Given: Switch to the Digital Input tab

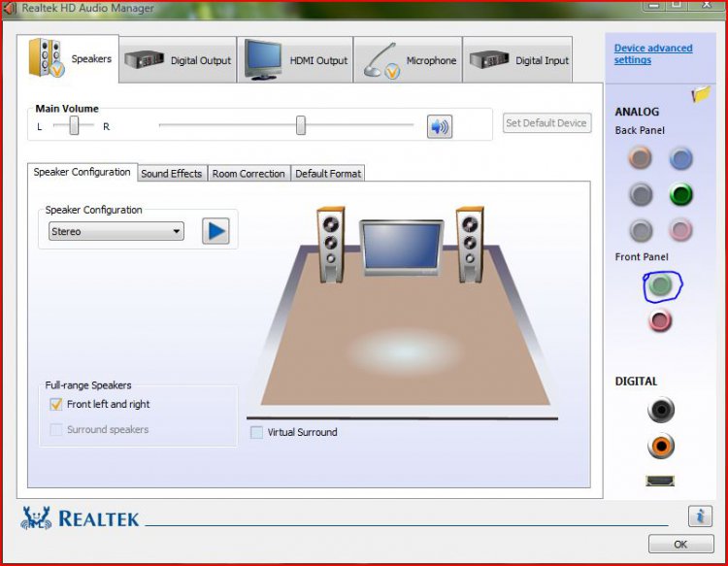Looking at the screenshot, I should pos(517,60).
